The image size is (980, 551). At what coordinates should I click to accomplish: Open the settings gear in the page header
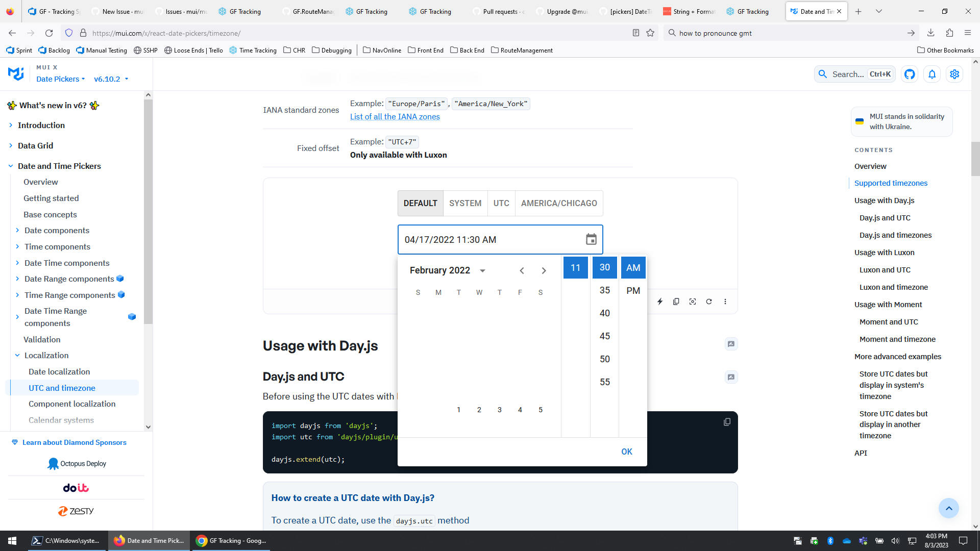(x=954, y=74)
